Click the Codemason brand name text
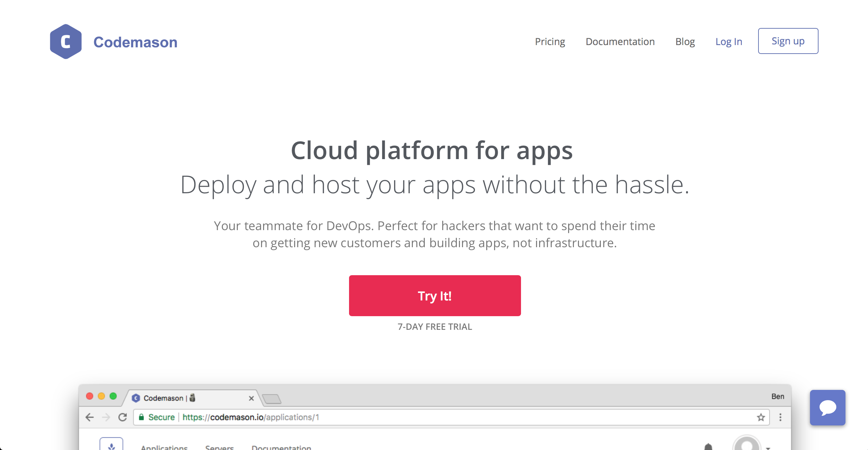868x450 pixels. click(x=135, y=42)
